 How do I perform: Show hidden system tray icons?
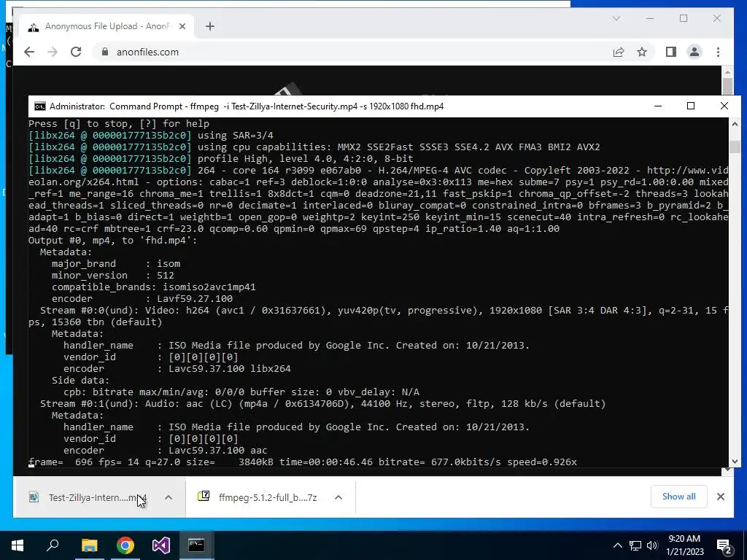(x=617, y=545)
